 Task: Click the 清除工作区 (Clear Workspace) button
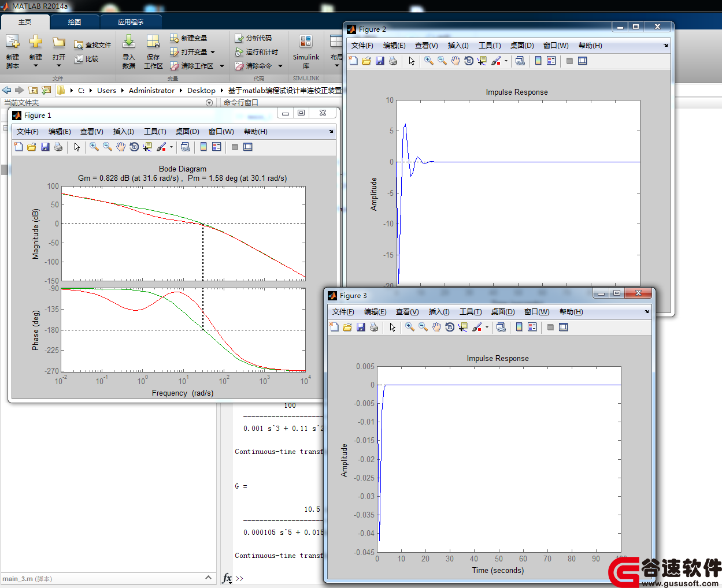[192, 66]
